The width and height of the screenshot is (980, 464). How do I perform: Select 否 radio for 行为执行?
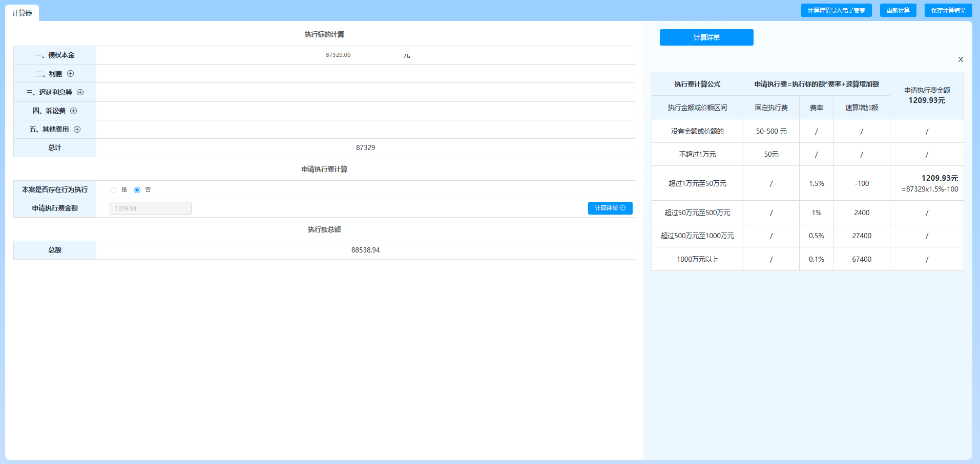click(137, 190)
